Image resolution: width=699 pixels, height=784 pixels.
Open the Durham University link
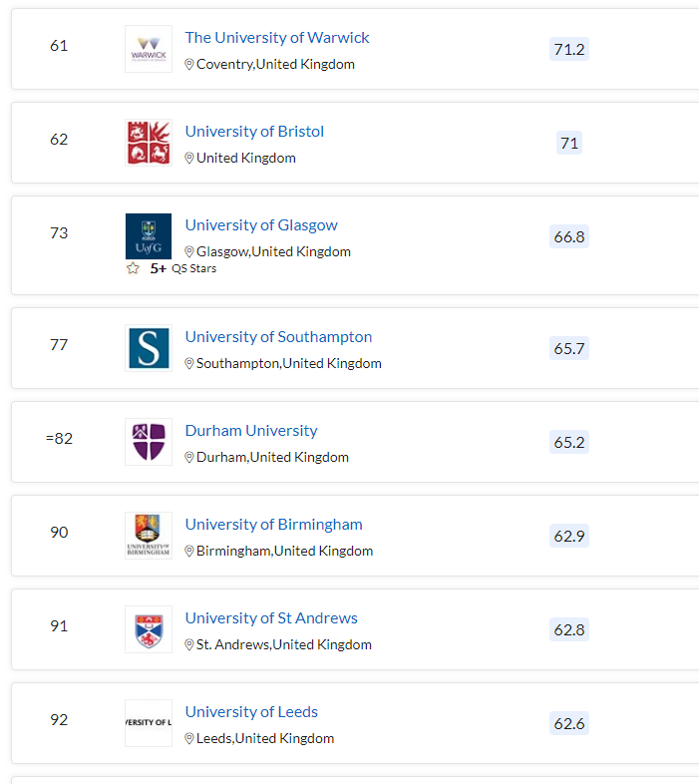pos(251,431)
